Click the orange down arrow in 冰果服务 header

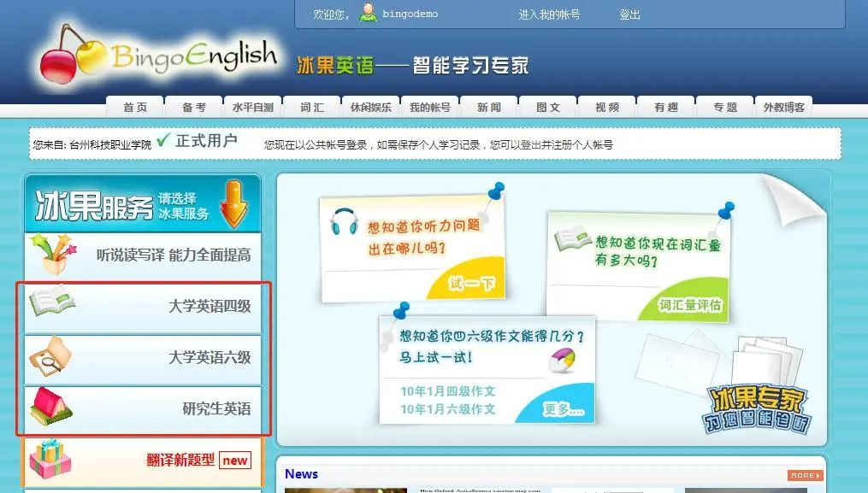click(x=233, y=204)
